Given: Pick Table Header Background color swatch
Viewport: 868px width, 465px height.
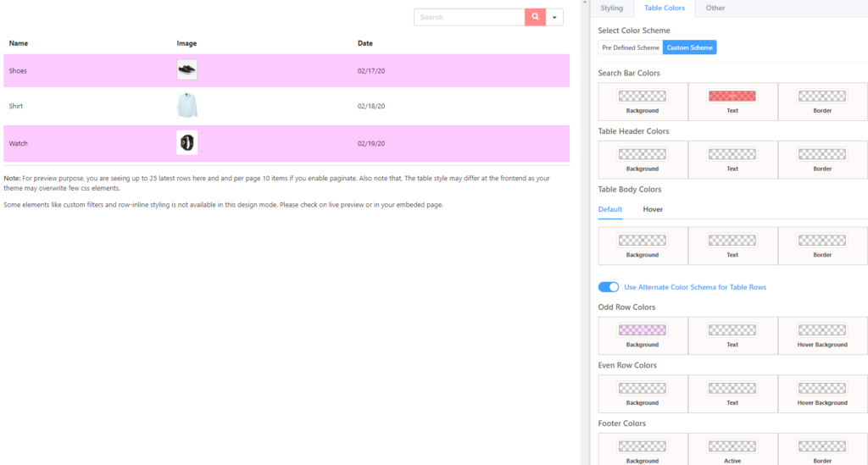Looking at the screenshot, I should tap(643, 154).
